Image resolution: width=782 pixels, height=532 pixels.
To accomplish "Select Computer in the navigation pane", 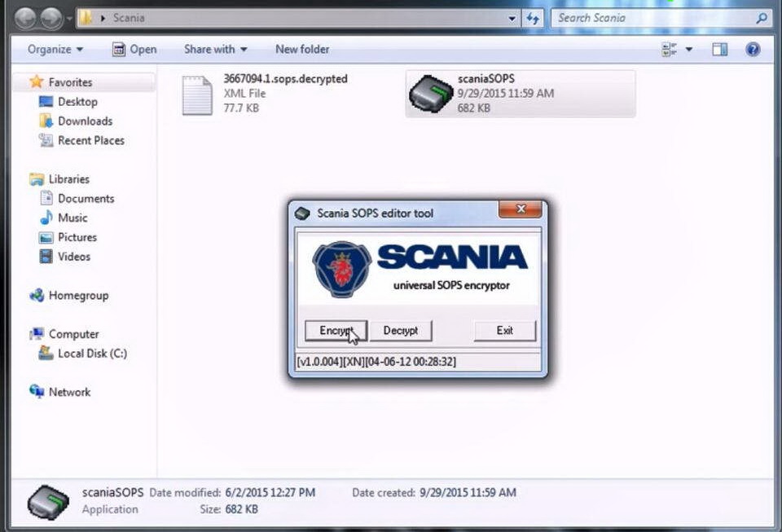I will click(74, 334).
